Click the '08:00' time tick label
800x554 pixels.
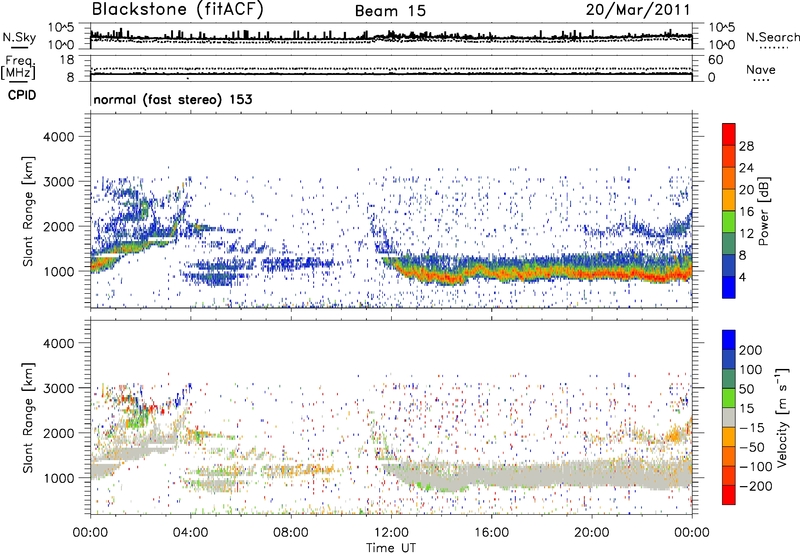click(291, 533)
